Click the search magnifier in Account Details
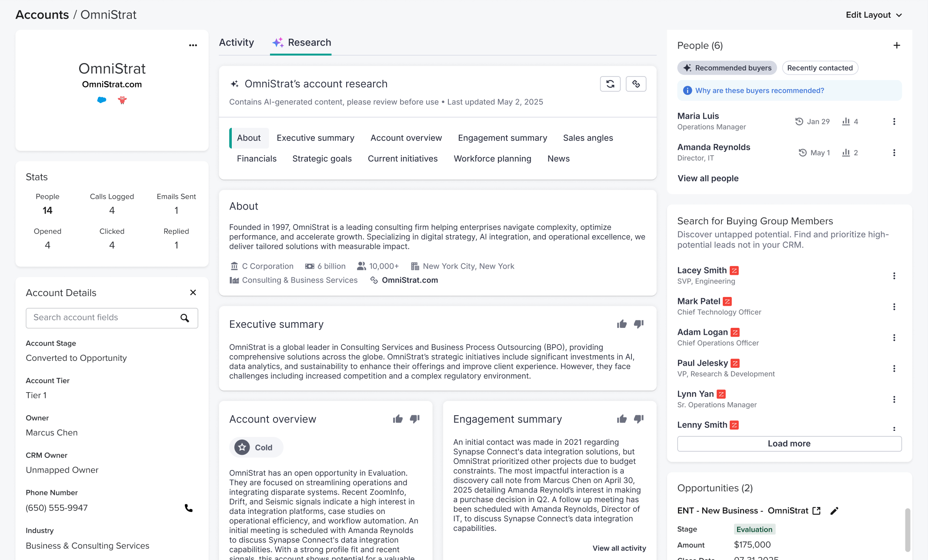928x560 pixels. [185, 318]
